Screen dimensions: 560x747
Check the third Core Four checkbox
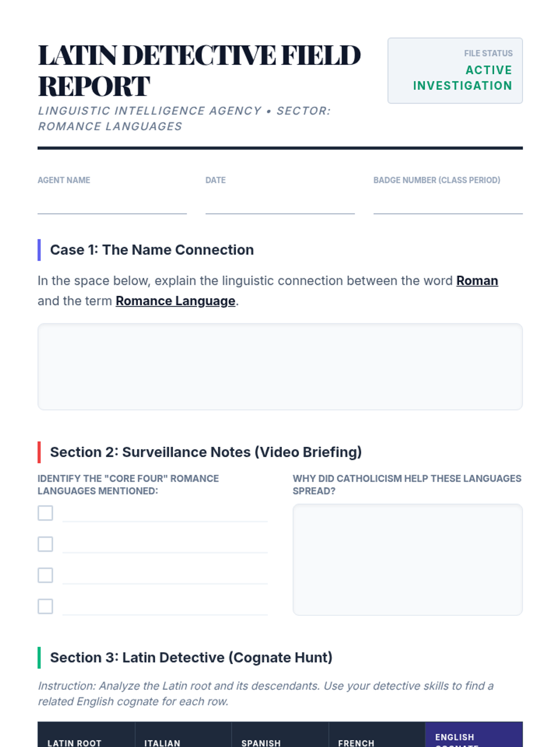click(x=45, y=575)
